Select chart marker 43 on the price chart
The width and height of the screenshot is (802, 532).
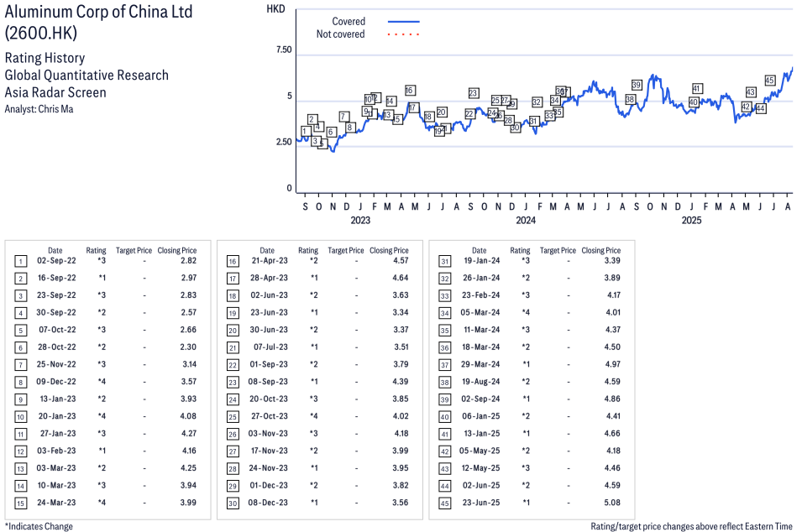pyautogui.click(x=750, y=92)
